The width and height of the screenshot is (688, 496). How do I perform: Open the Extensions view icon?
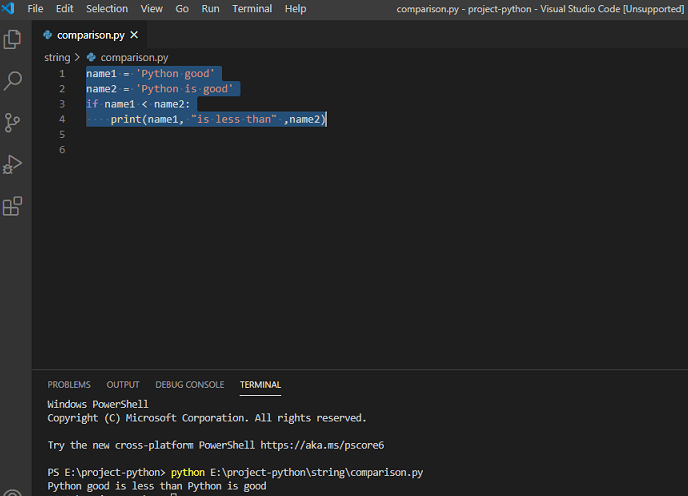coord(12,206)
